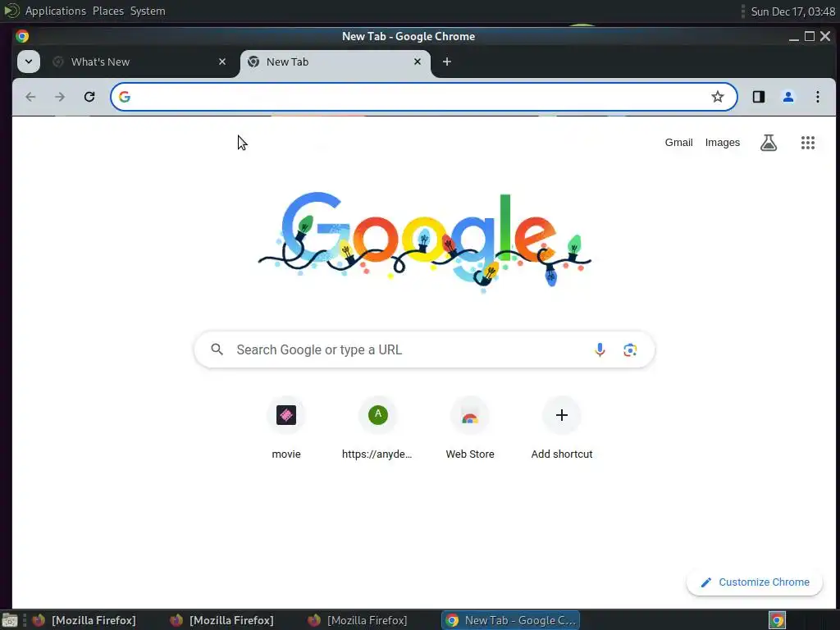Go forward using the forward arrow
Viewport: 840px width, 630px height.
[x=60, y=97]
